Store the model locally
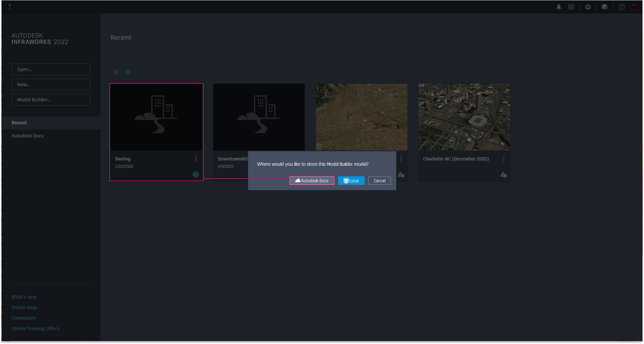 pos(351,181)
